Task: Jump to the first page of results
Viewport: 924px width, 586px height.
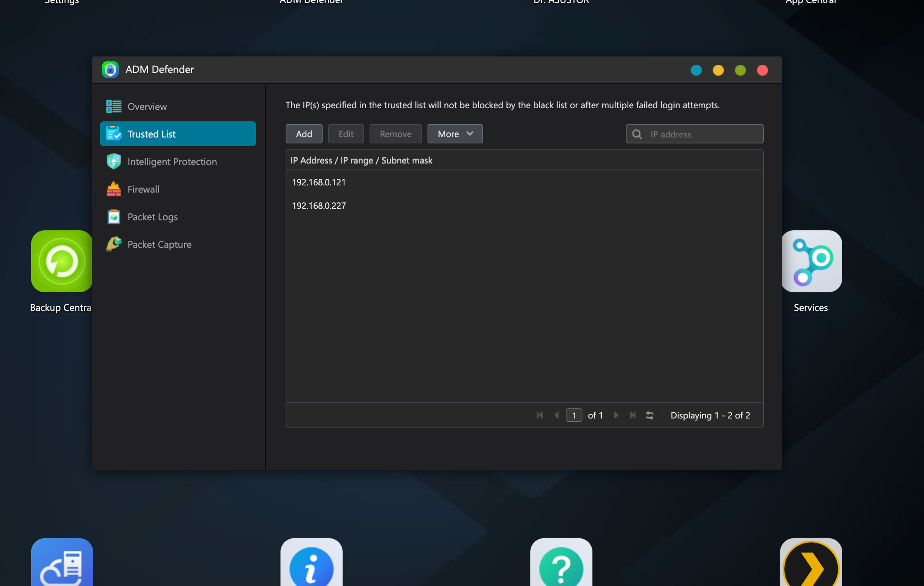Action: 540,415
